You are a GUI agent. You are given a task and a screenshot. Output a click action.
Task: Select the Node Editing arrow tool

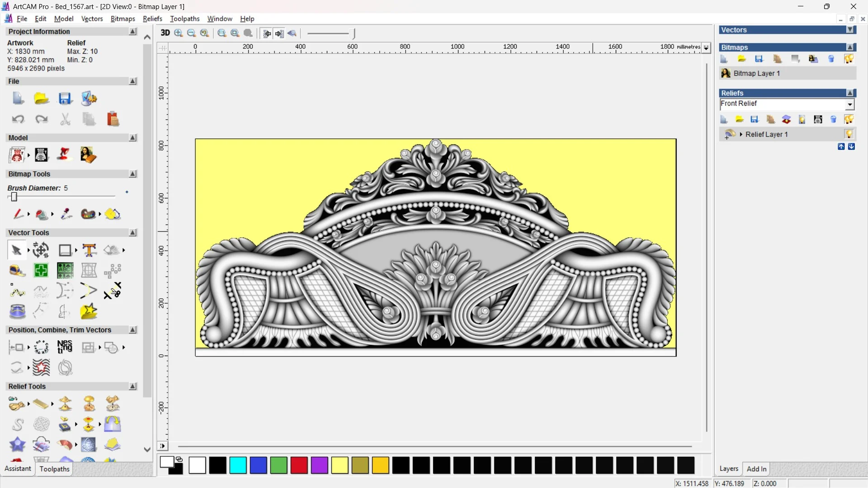click(16, 250)
